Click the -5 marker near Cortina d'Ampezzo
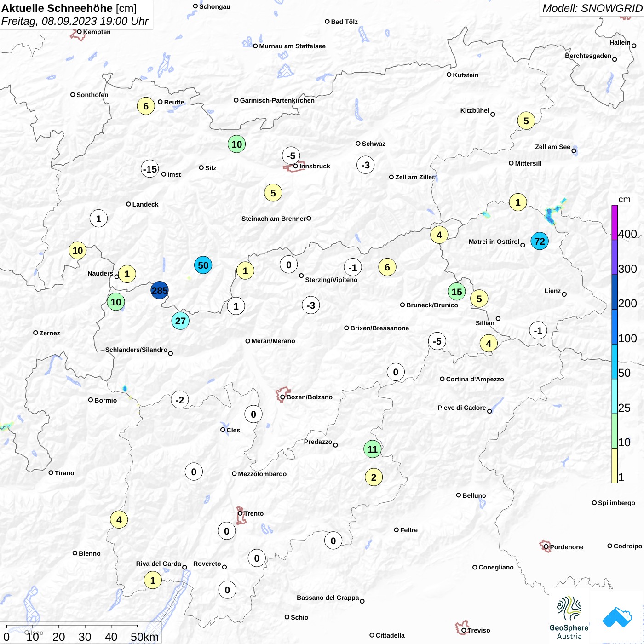Viewport: 644px width, 644px height. click(x=437, y=341)
